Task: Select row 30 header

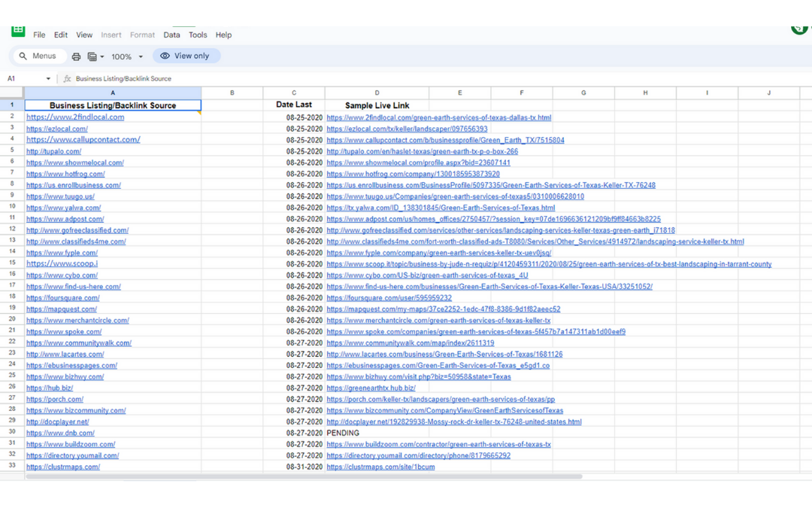Action: [12, 432]
